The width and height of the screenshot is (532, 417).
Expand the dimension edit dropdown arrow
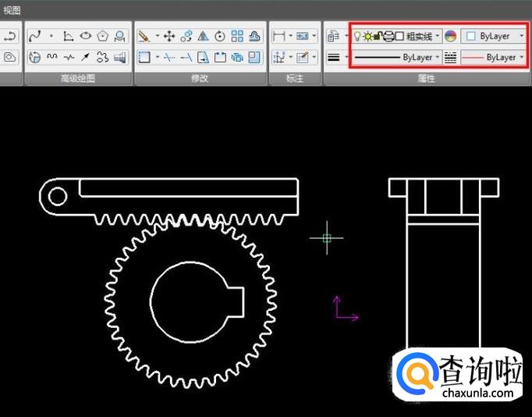[314, 56]
